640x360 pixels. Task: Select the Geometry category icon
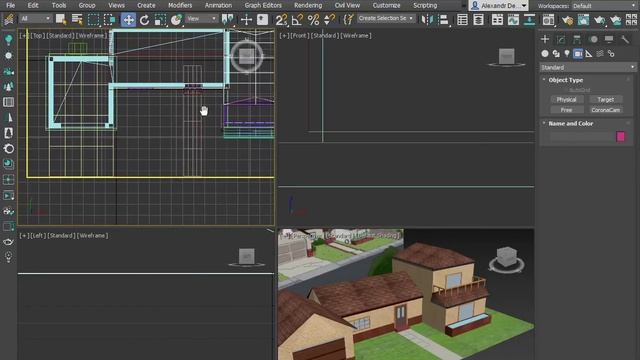545,53
